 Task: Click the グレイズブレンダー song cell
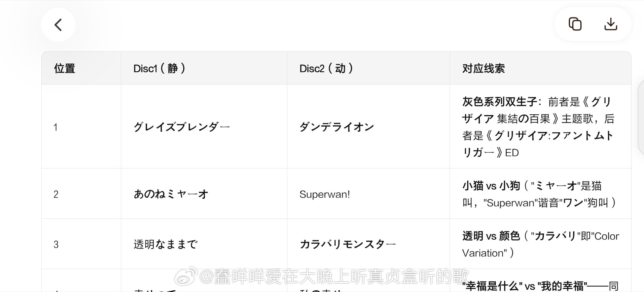click(x=181, y=127)
